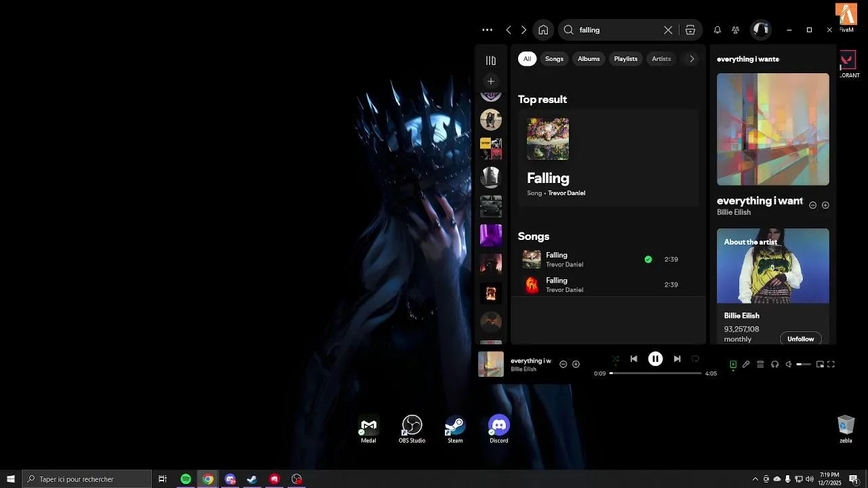Open the profile avatar menu

[761, 29]
